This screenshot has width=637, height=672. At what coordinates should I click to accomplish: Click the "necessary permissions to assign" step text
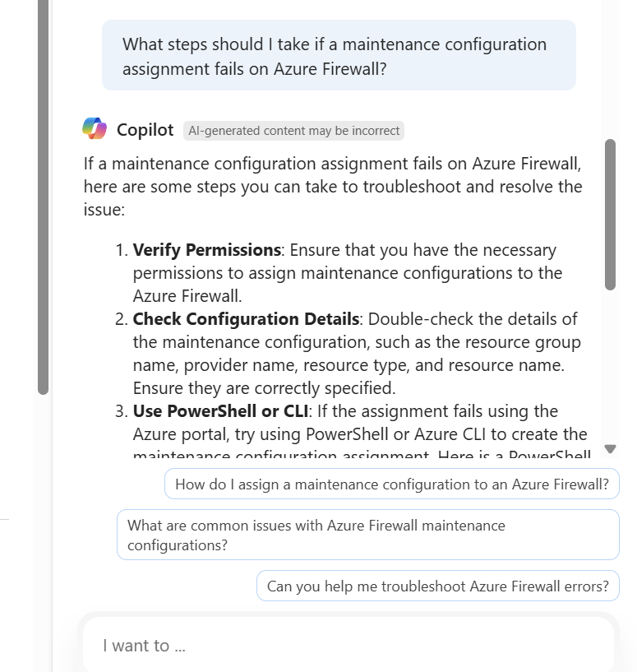348,273
